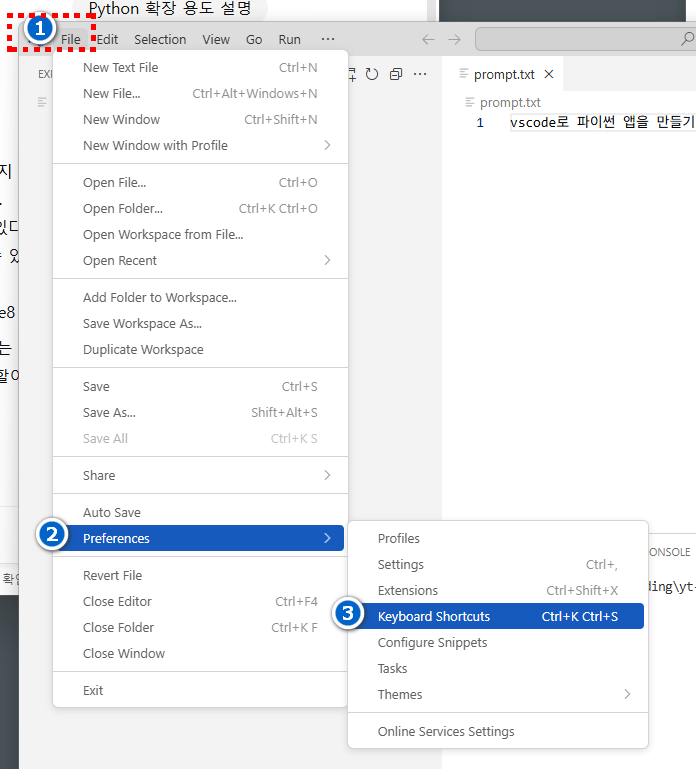Viewport: 696px width, 769px height.
Task: Click Open Folder... in File menu
Action: click(123, 208)
